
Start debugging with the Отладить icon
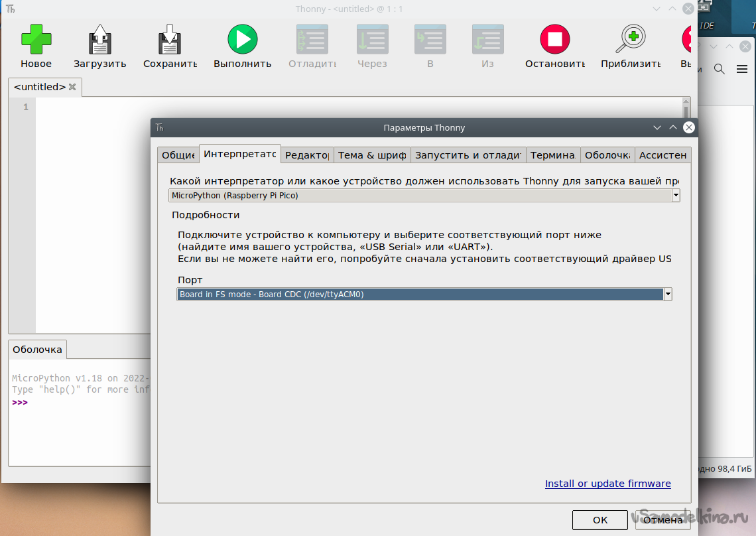(312, 39)
